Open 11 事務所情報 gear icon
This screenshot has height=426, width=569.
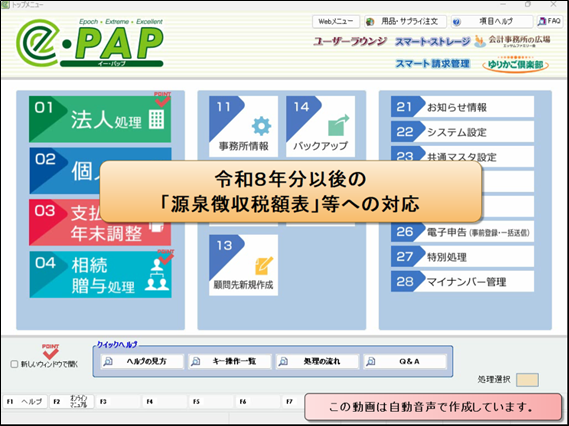click(261, 127)
